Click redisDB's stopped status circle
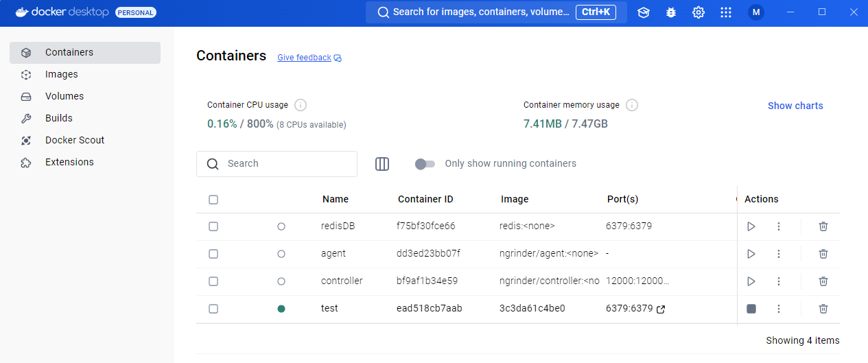868x363 pixels. pos(281,226)
